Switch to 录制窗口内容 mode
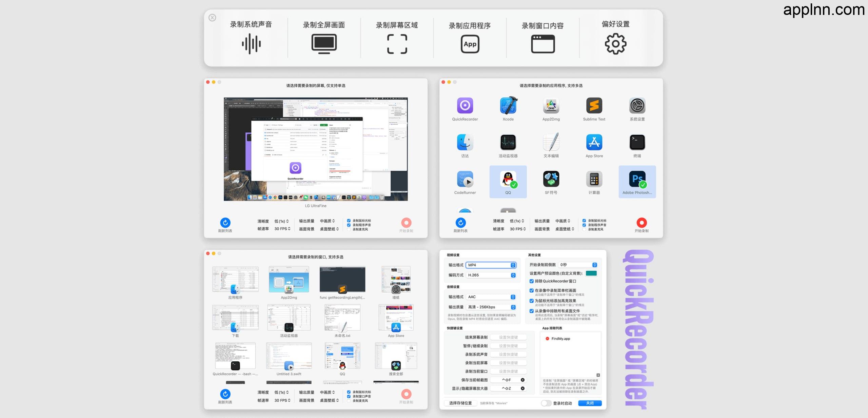The image size is (868, 418). [542, 44]
